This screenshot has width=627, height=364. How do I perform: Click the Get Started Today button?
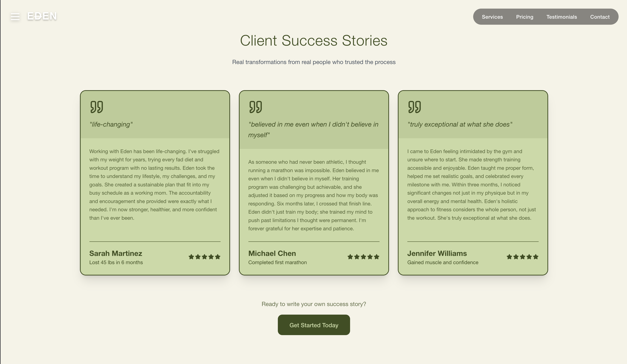[x=313, y=325]
